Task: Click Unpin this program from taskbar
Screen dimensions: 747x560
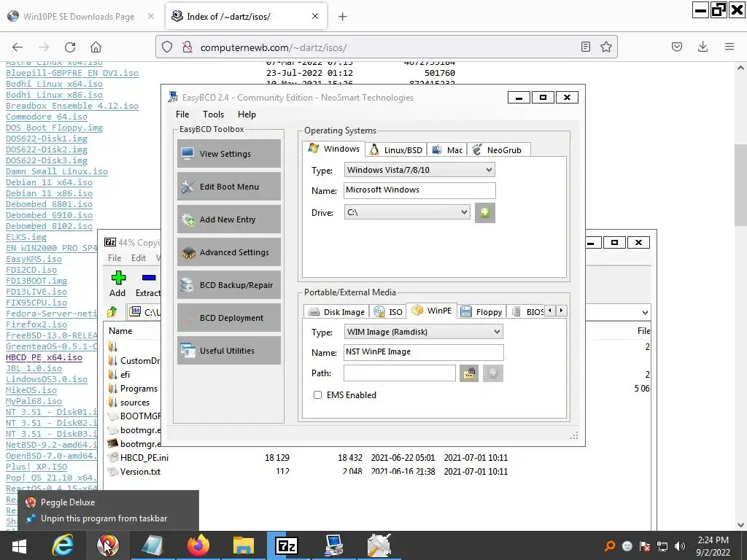Action: [104, 518]
